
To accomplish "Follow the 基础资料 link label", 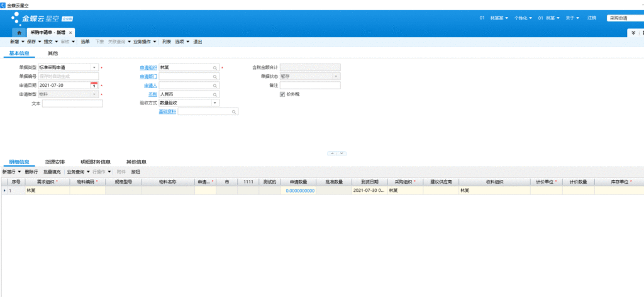I will (167, 112).
